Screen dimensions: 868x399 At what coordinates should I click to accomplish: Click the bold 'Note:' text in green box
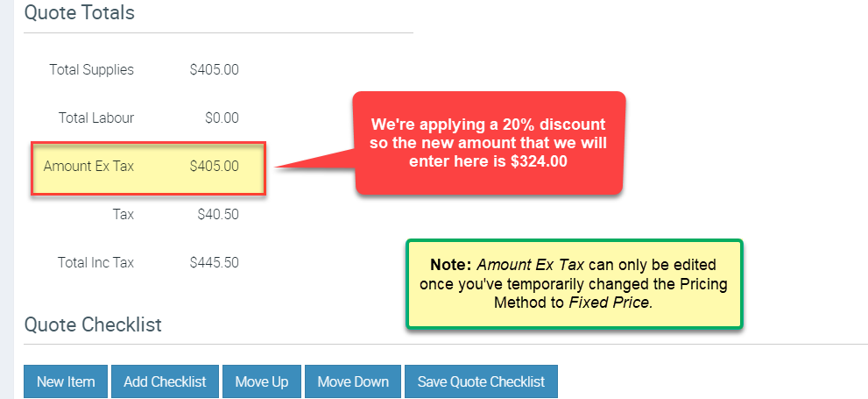(452, 264)
